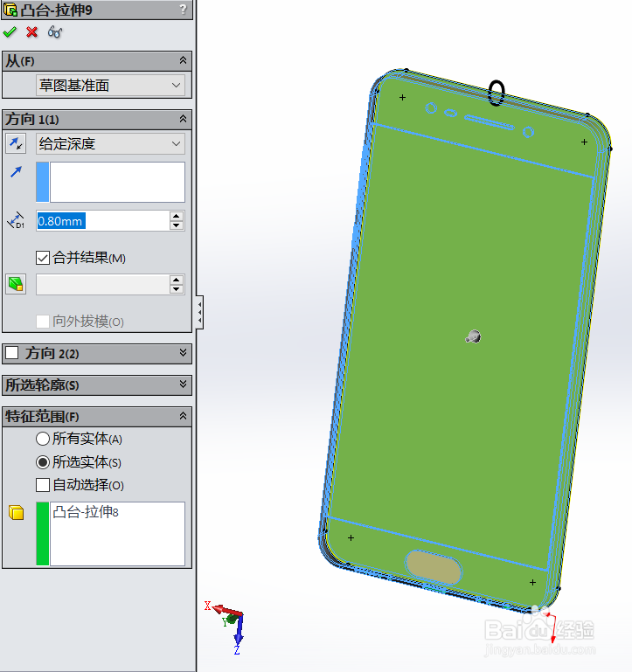Decrease depth with the down spinner arrow
Viewport: 632px width, 672px height.
click(x=177, y=225)
